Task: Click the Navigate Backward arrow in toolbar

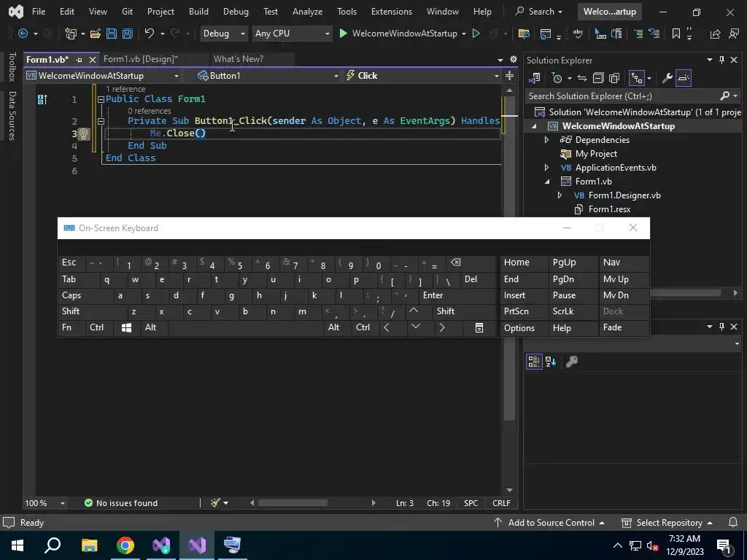Action: (23, 34)
